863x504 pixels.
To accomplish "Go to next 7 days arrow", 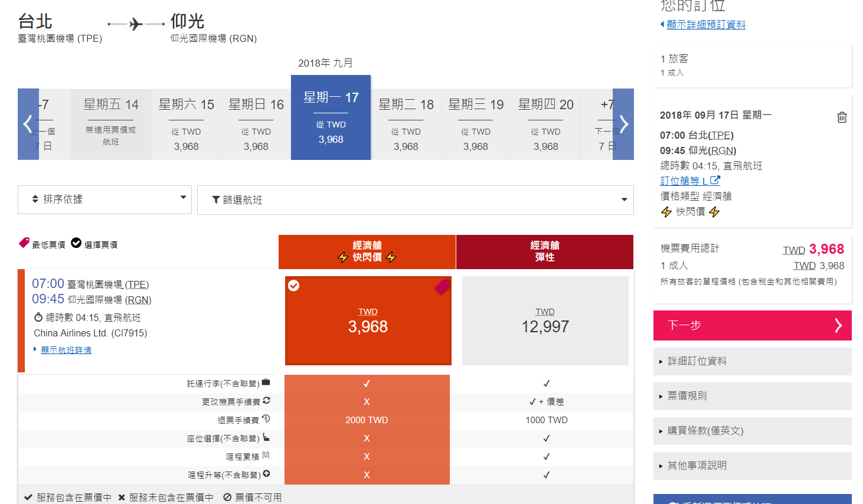I will pos(623,124).
